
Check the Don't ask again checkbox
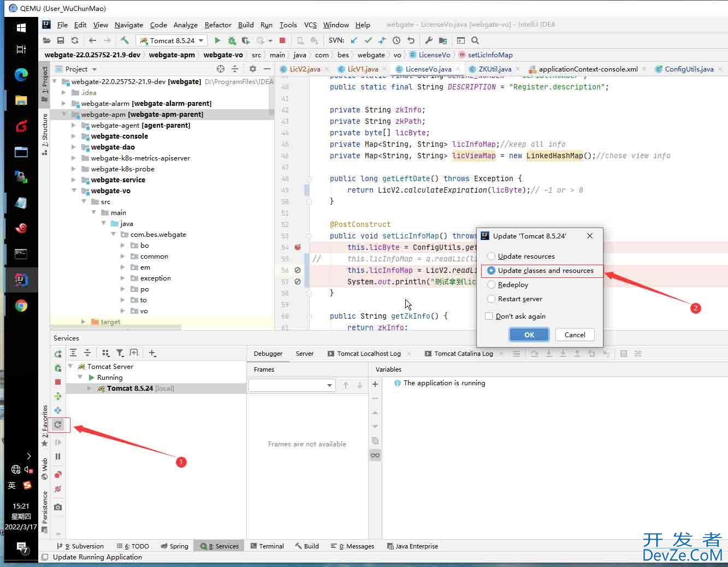[515, 316]
